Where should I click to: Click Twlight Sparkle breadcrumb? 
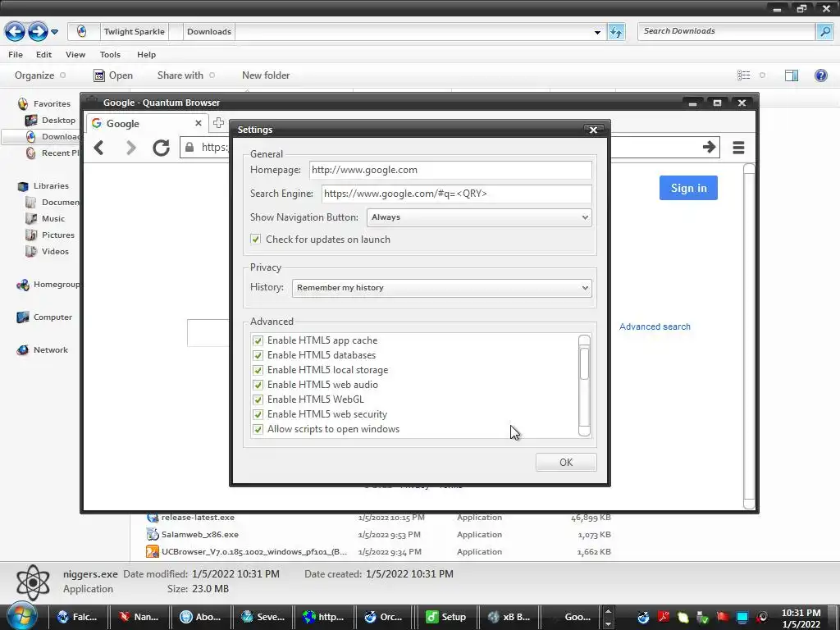click(x=134, y=32)
